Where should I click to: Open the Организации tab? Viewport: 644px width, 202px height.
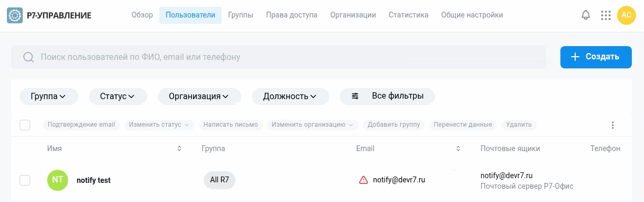353,15
